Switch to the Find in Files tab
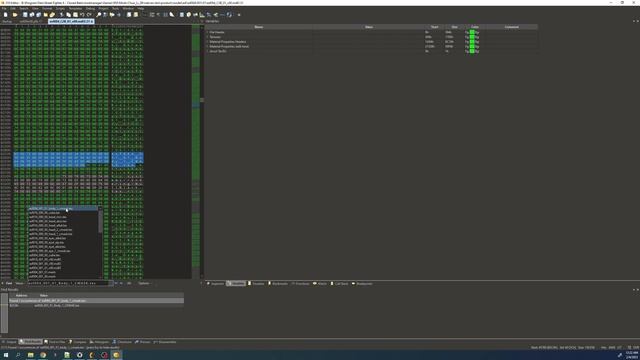640x360 pixels. coord(55,342)
